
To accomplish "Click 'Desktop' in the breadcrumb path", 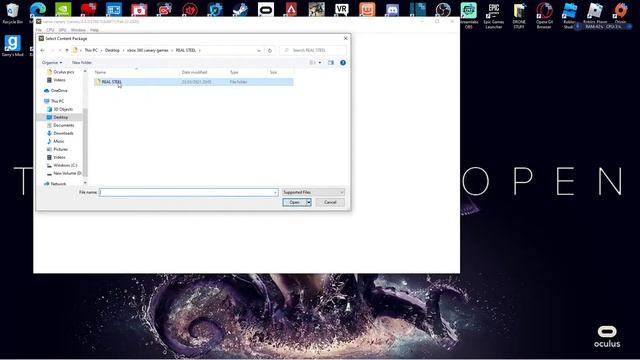I will [x=112, y=50].
